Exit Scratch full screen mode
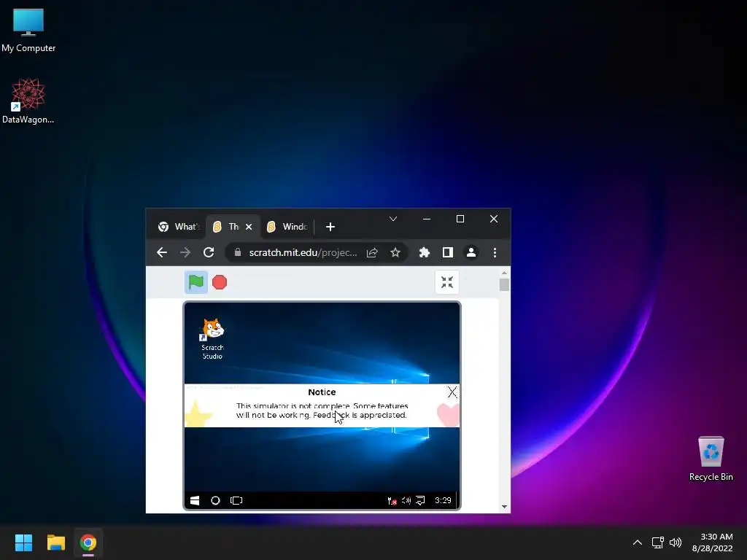Viewport: 747px width, 560px height. pyautogui.click(x=447, y=282)
